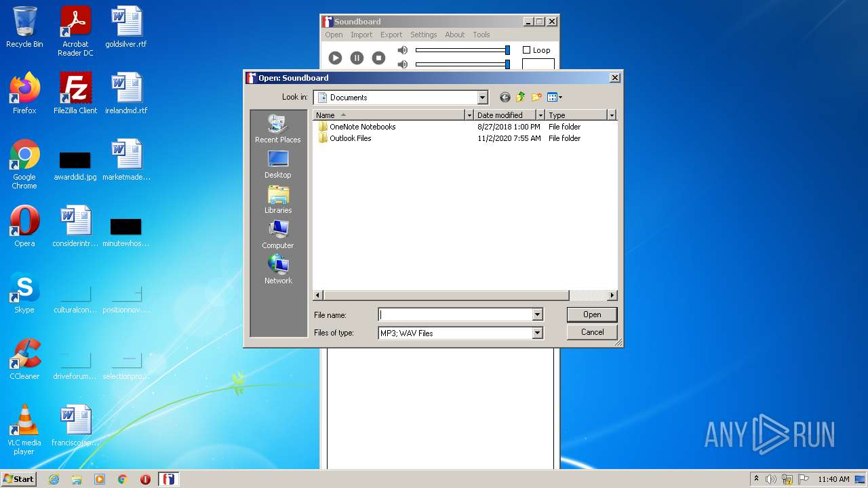Close the Open: Soundboard dialog

coord(614,78)
